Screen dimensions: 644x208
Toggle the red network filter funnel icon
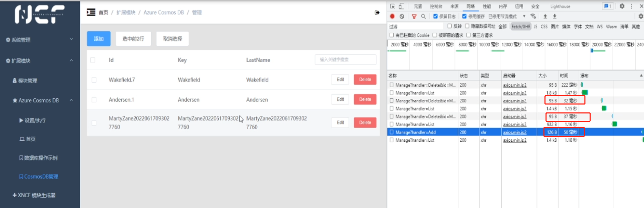tap(414, 16)
